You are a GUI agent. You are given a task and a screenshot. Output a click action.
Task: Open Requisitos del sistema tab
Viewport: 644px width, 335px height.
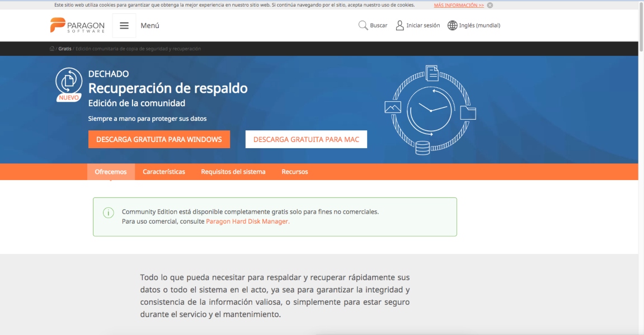pos(233,172)
